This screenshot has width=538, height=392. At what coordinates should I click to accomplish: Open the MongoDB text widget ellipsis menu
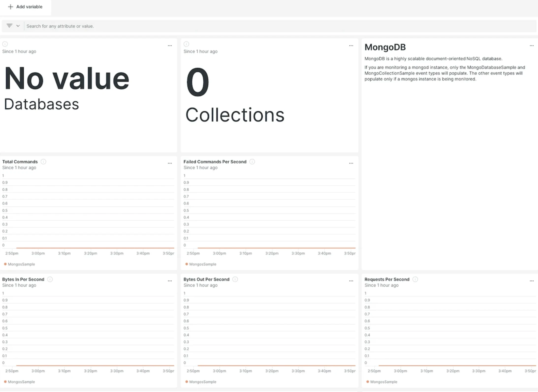click(532, 46)
